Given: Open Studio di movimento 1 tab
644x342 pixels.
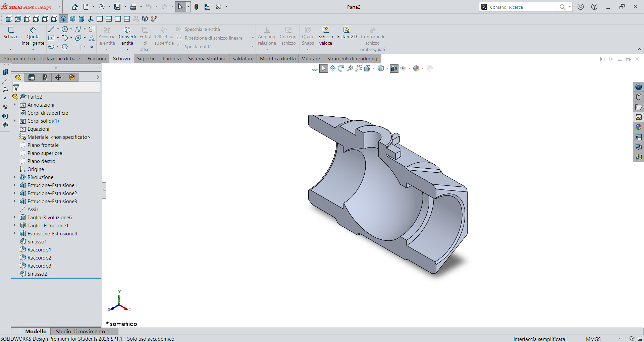Looking at the screenshot, I should (x=82, y=331).
